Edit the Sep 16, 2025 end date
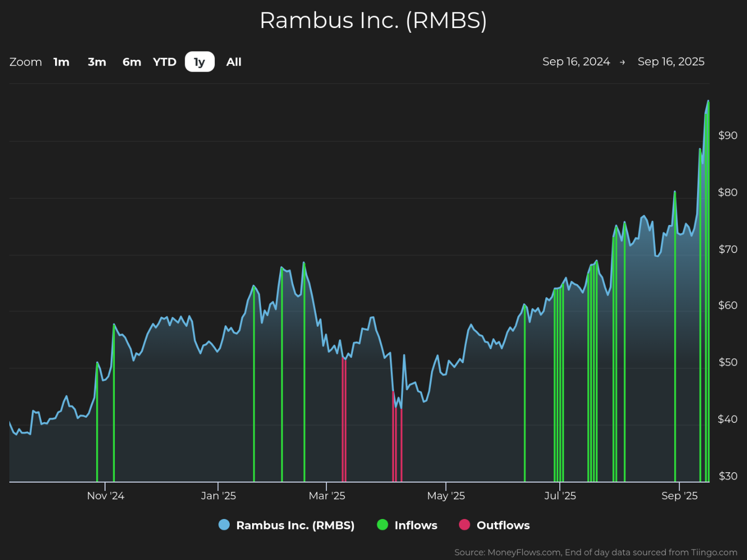The width and height of the screenshot is (747, 560). [x=671, y=61]
